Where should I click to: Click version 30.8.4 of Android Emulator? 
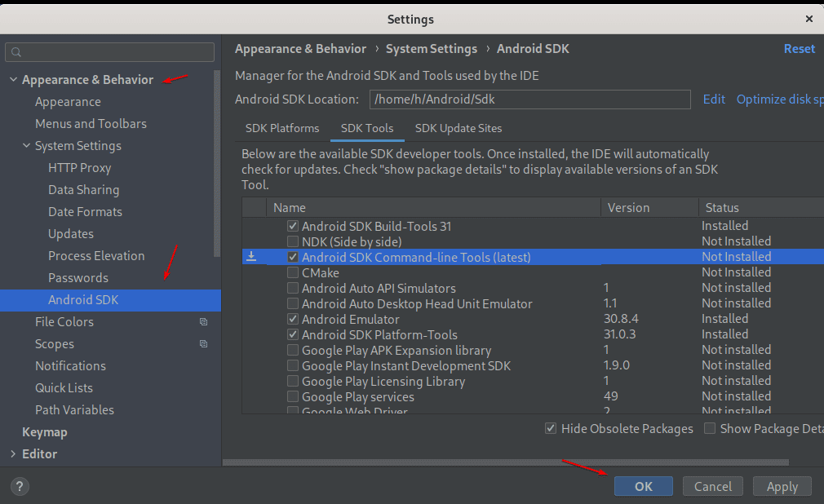click(621, 319)
